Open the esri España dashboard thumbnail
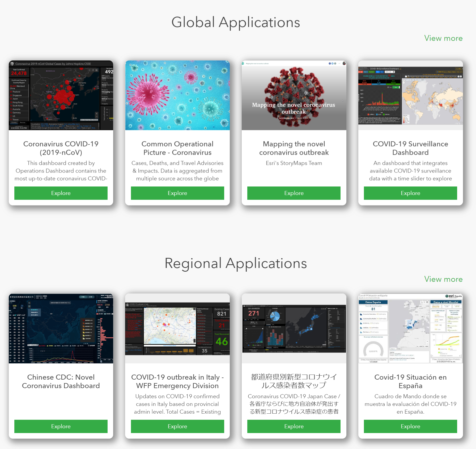The height and width of the screenshot is (449, 476). pos(410,329)
